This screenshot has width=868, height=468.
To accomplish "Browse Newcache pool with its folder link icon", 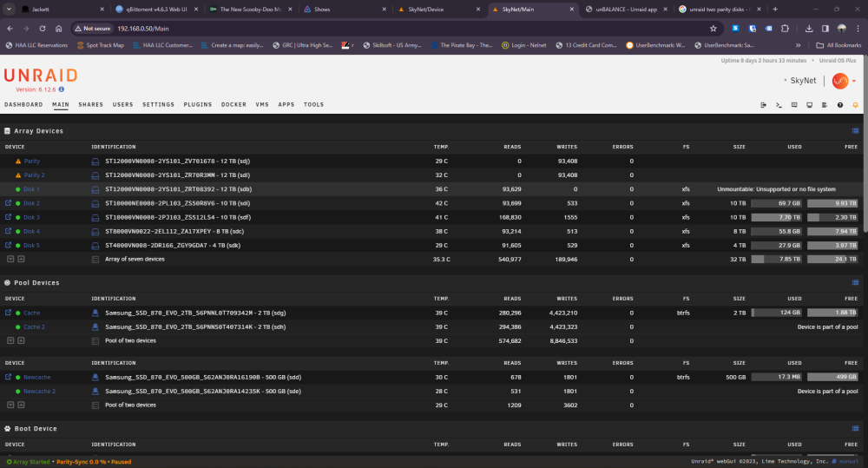I will 8,377.
